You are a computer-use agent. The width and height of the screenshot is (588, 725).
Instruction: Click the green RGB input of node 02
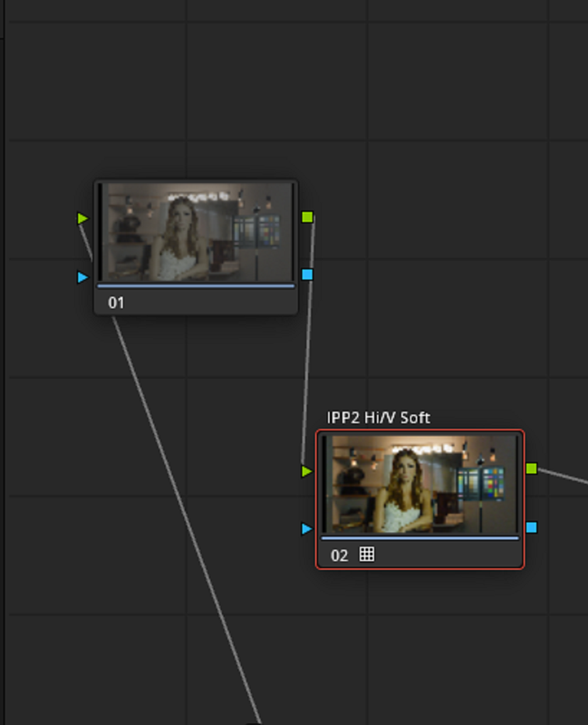point(306,471)
